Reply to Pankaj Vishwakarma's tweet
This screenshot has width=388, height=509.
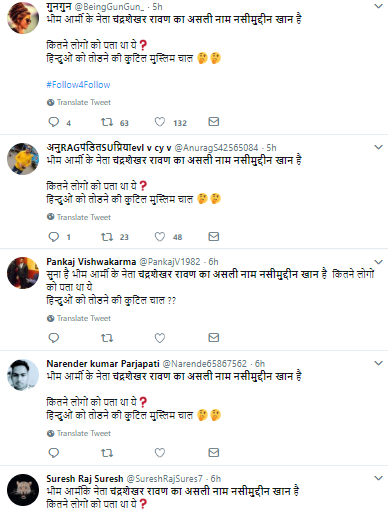(54, 338)
